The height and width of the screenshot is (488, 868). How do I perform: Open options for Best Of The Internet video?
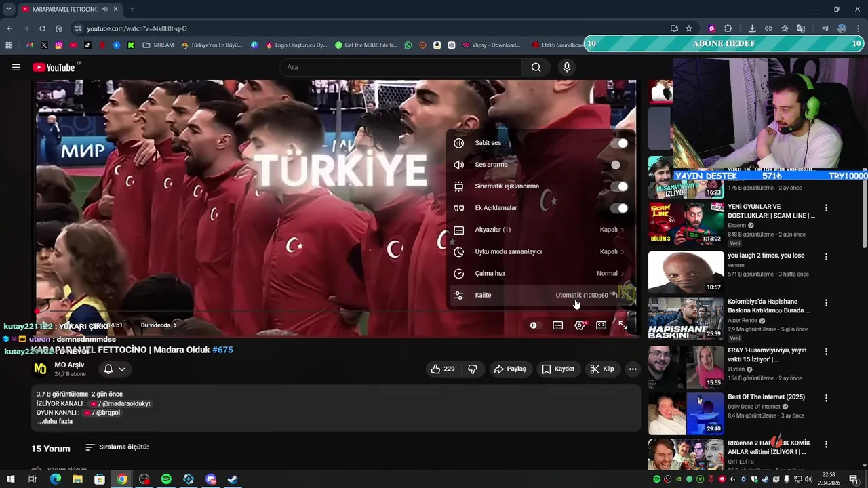point(826,398)
